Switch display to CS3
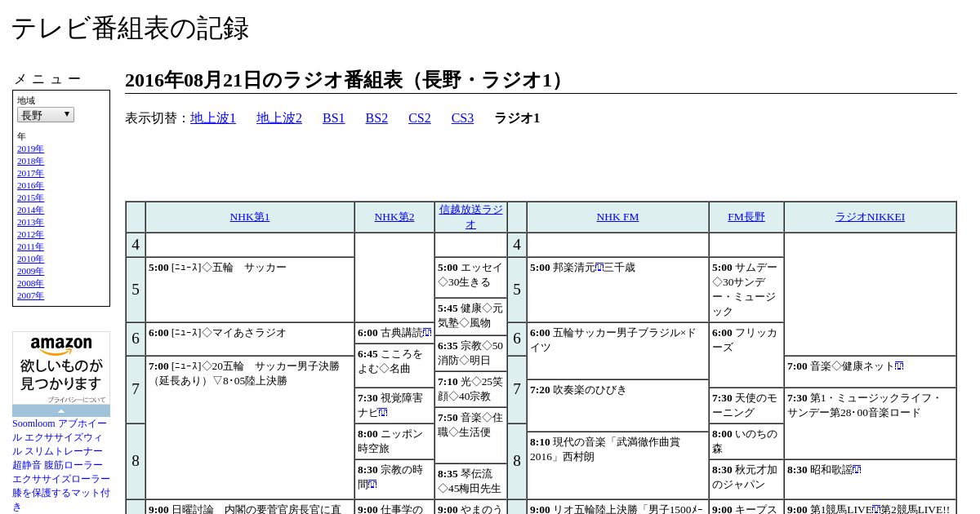 point(462,117)
